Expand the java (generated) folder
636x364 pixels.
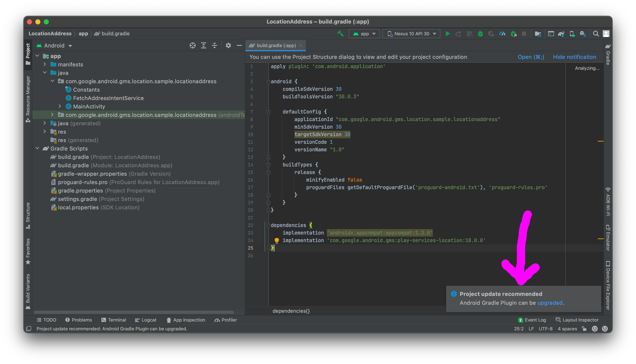point(45,123)
